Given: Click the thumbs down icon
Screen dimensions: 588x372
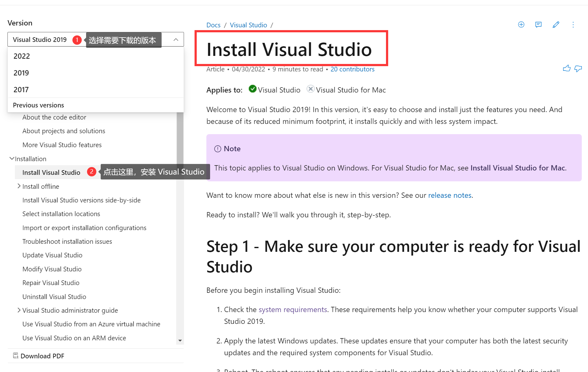Looking at the screenshot, I should click(578, 69).
